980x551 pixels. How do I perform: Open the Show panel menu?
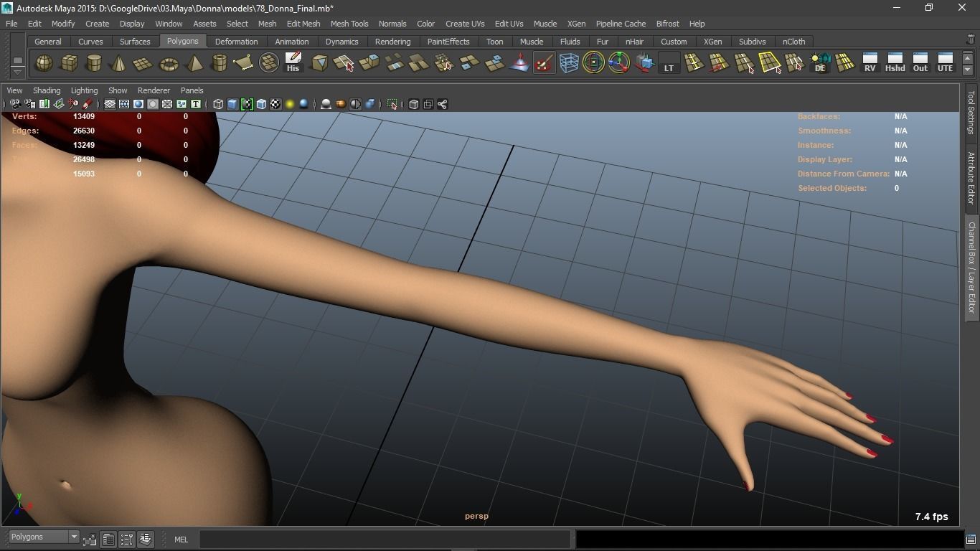[118, 90]
